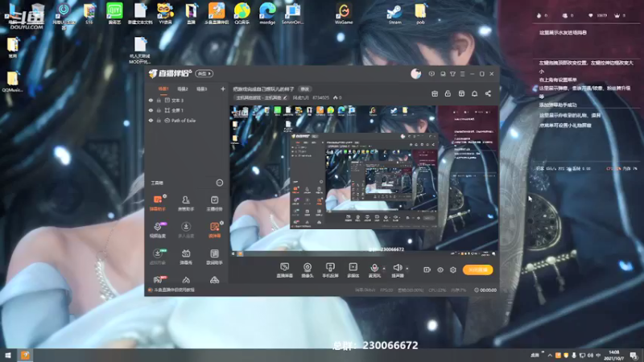Click the orange app icon on taskbar
Screen dimensions: 644x362
pos(26,355)
